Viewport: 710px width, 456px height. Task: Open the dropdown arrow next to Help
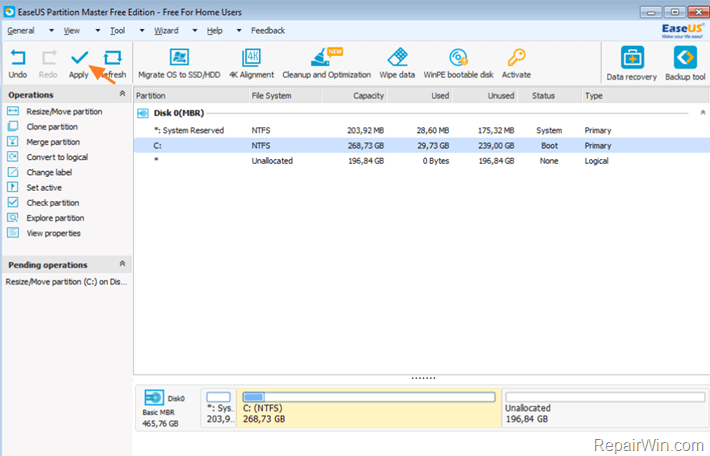239,30
